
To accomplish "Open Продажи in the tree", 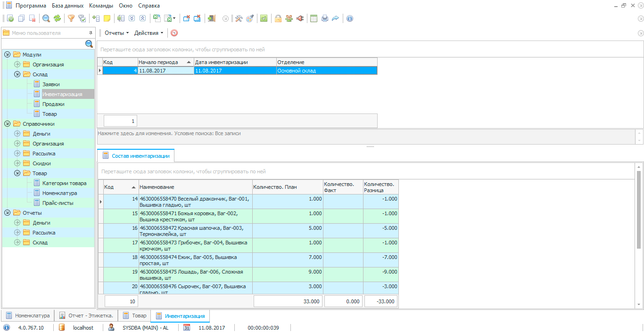I will 53,104.
